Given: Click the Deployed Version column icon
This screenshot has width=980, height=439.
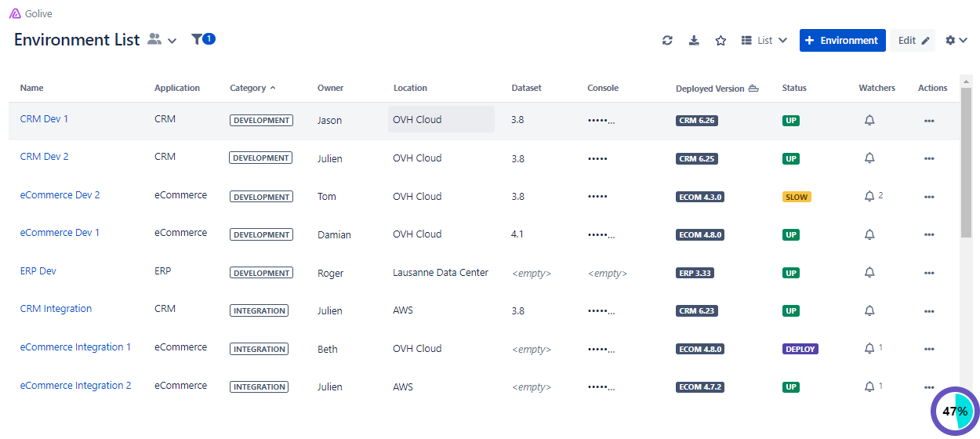Looking at the screenshot, I should 753,89.
